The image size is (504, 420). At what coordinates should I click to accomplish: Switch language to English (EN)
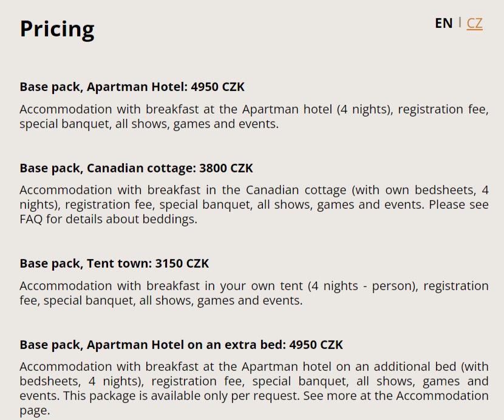(443, 23)
